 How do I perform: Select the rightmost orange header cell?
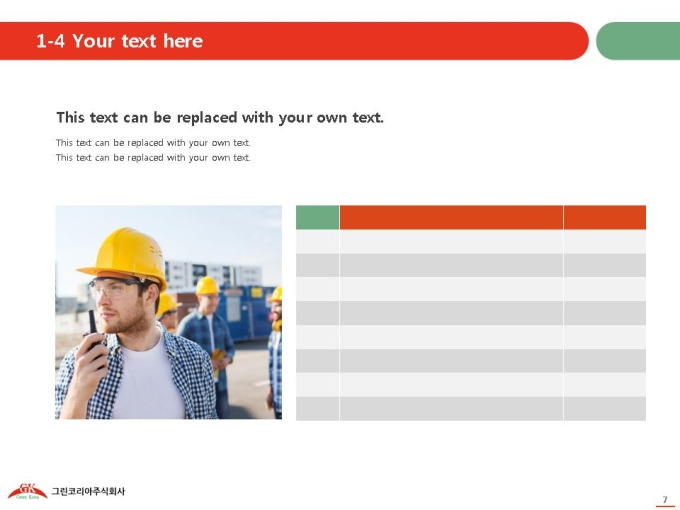click(x=605, y=217)
